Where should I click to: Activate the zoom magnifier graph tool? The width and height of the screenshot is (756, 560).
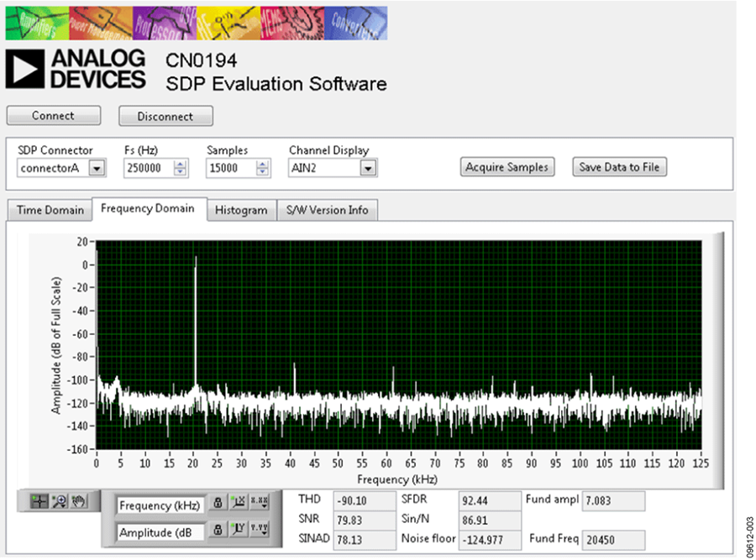(x=60, y=502)
